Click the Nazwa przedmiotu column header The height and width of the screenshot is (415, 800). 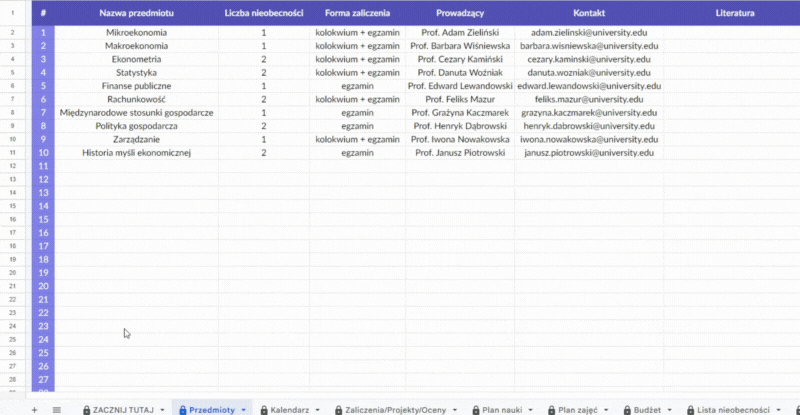[x=136, y=13]
